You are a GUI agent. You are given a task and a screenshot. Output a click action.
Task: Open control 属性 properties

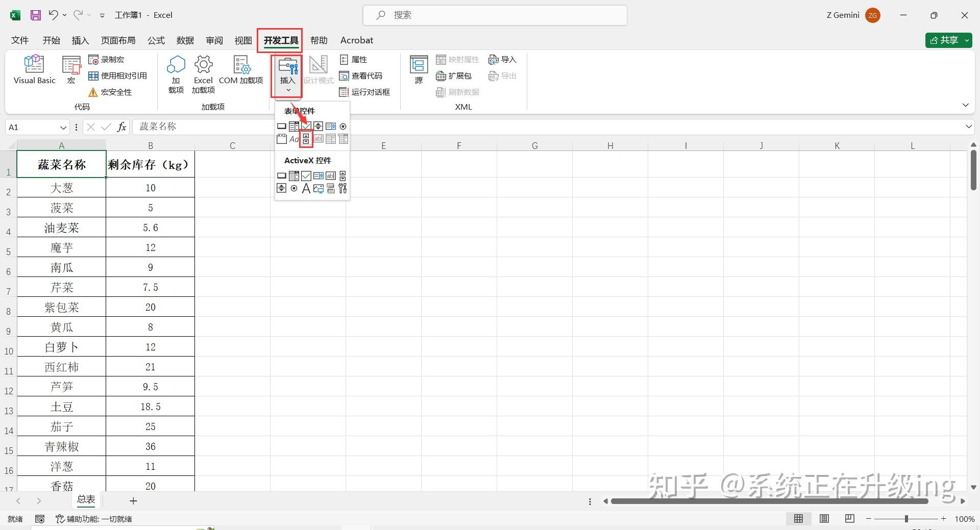tap(353, 60)
